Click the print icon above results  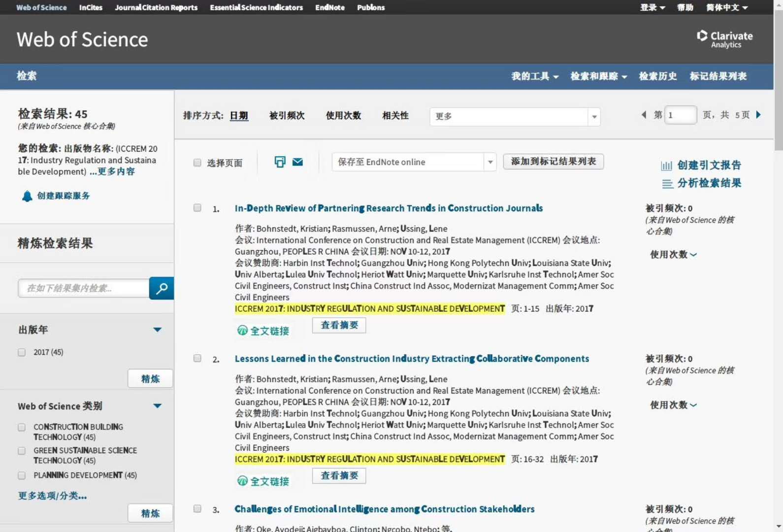280,162
